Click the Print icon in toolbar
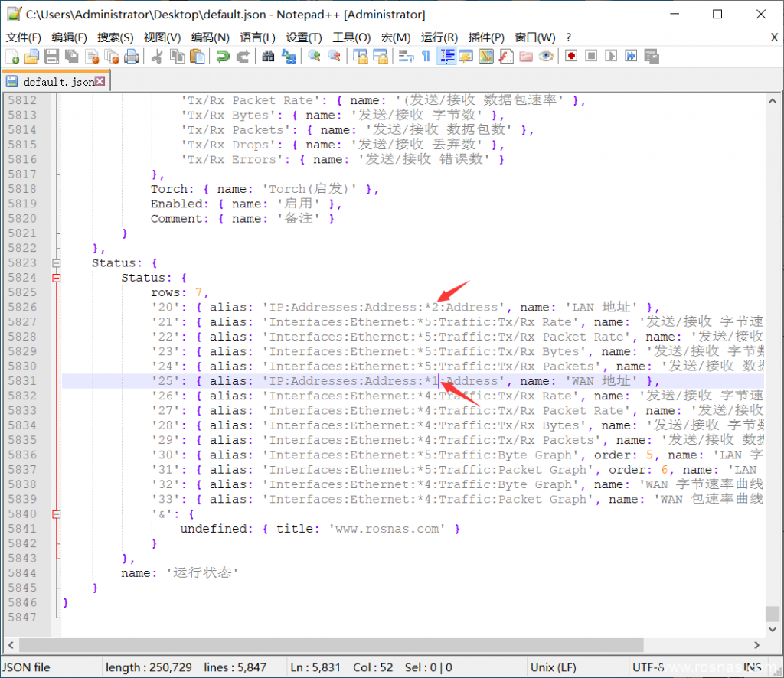Viewport: 784px width, 678px height. (132, 56)
